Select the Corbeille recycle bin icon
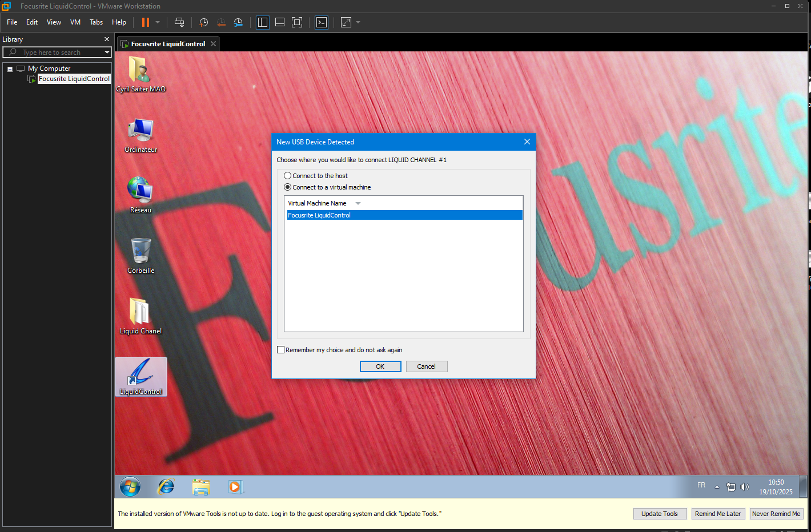Viewport: 811px width, 532px height. coord(140,256)
